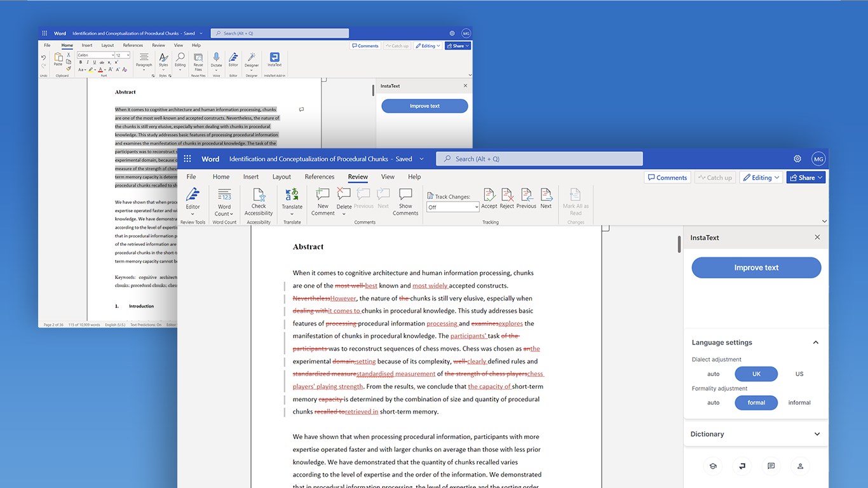Open Calibri font name box in back window

pyautogui.click(x=95, y=55)
